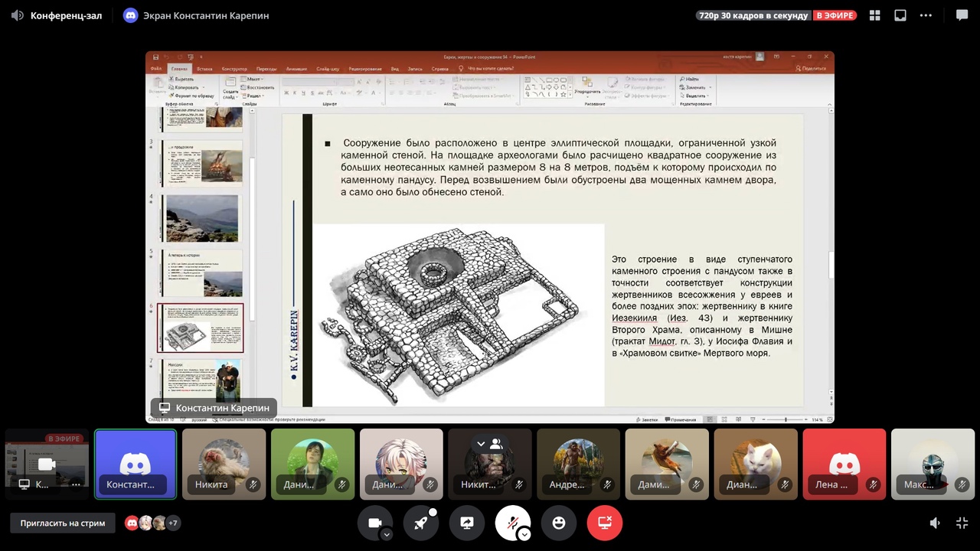Viewport: 980px width, 551px height.
Task: Switch to the Конструктор ribbon tab
Action: [234, 69]
